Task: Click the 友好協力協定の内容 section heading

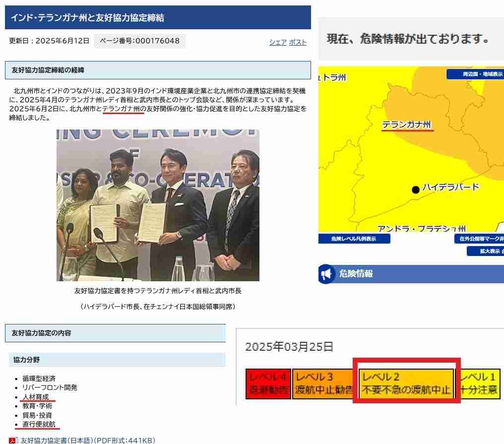Action: (115, 333)
